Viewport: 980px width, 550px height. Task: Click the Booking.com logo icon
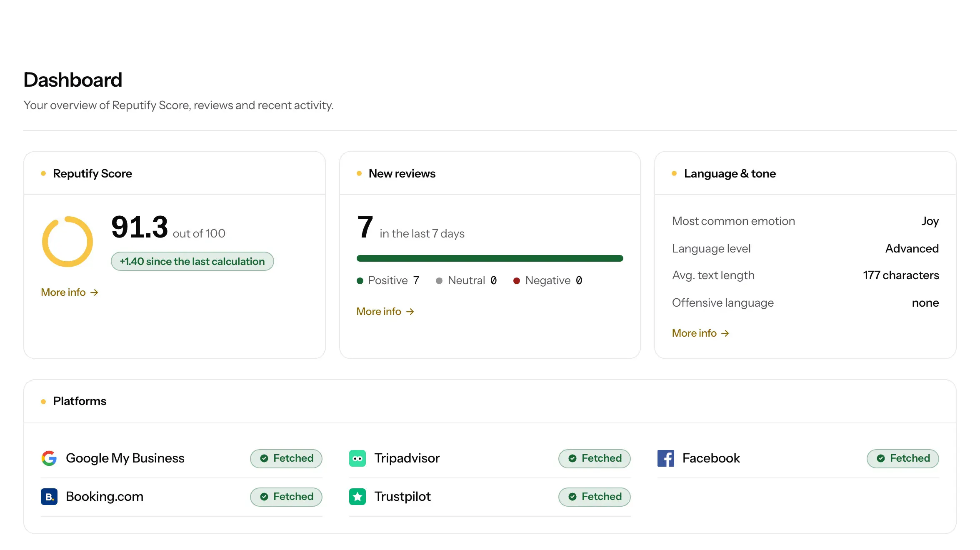point(49,497)
